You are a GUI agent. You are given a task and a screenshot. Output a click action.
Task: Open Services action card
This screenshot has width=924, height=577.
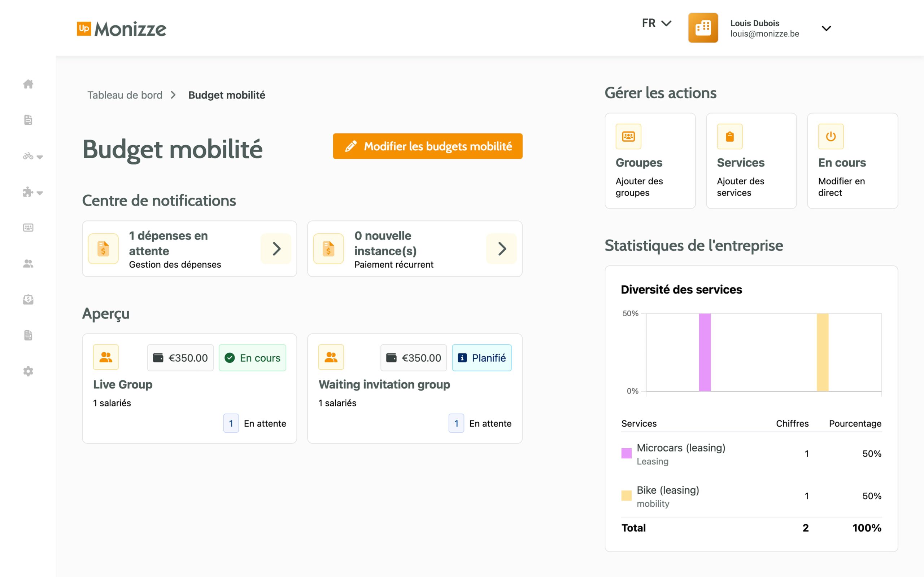tap(751, 161)
